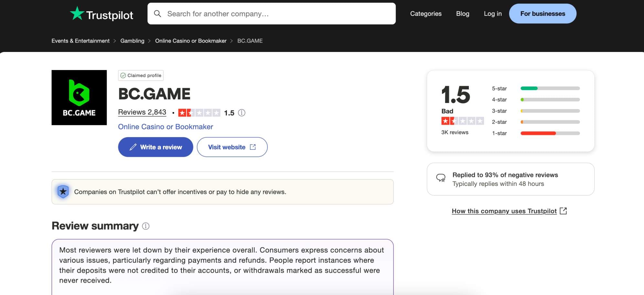644x295 pixels.
Task: Click the large 1.5 score number
Action: [456, 95]
